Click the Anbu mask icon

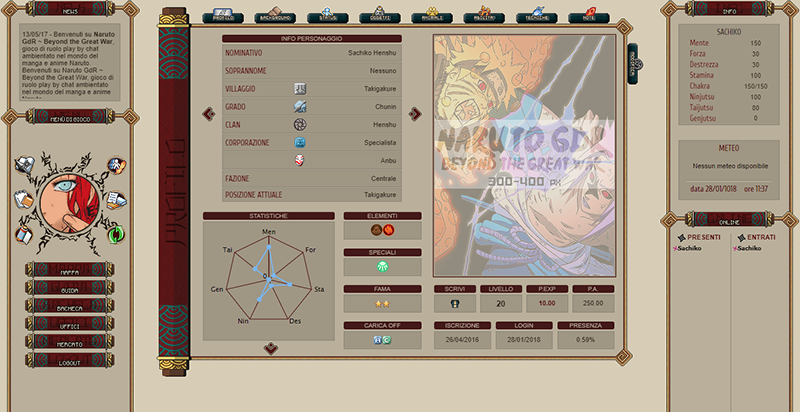300,161
